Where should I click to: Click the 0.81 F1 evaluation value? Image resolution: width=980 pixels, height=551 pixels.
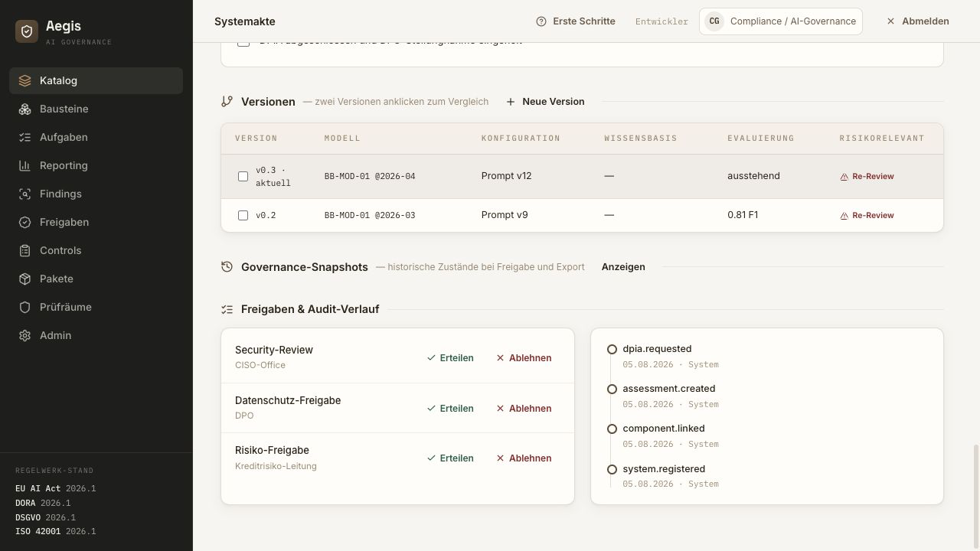tap(743, 215)
